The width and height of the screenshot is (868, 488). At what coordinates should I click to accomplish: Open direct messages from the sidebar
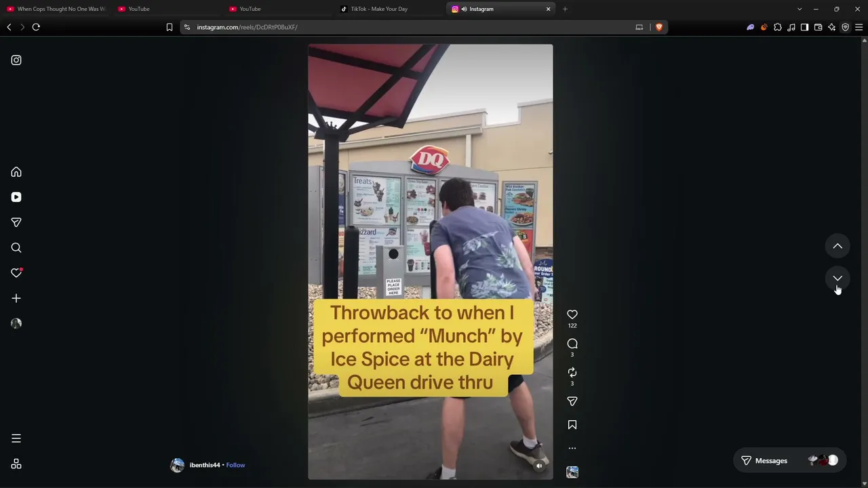[16, 222]
